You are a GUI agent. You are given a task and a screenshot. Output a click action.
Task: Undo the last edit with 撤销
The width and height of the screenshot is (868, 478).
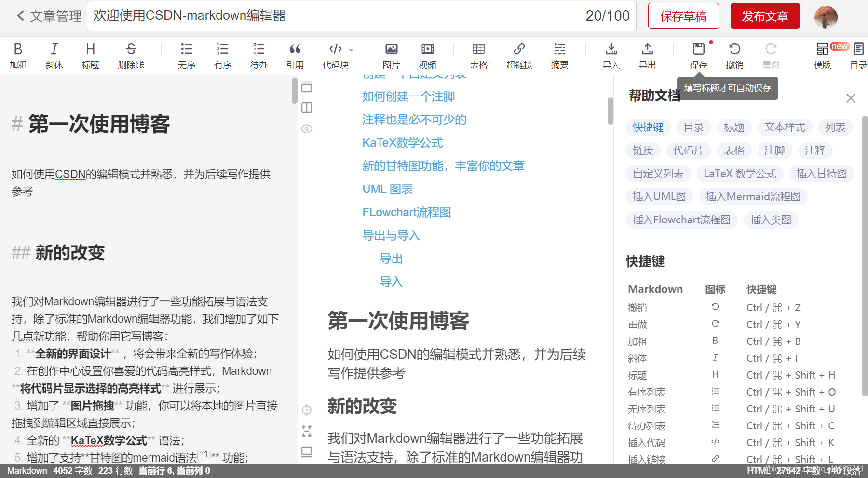pos(734,55)
